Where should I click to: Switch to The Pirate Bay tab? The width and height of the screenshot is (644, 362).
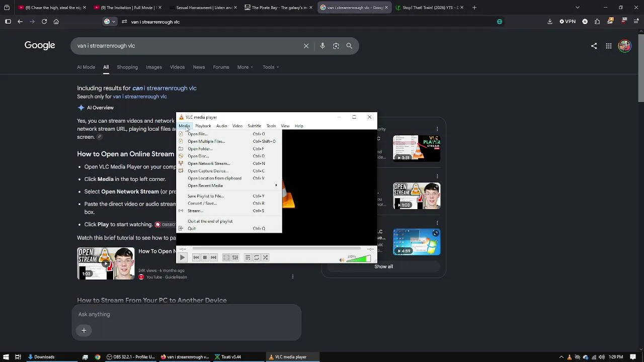[x=279, y=8]
